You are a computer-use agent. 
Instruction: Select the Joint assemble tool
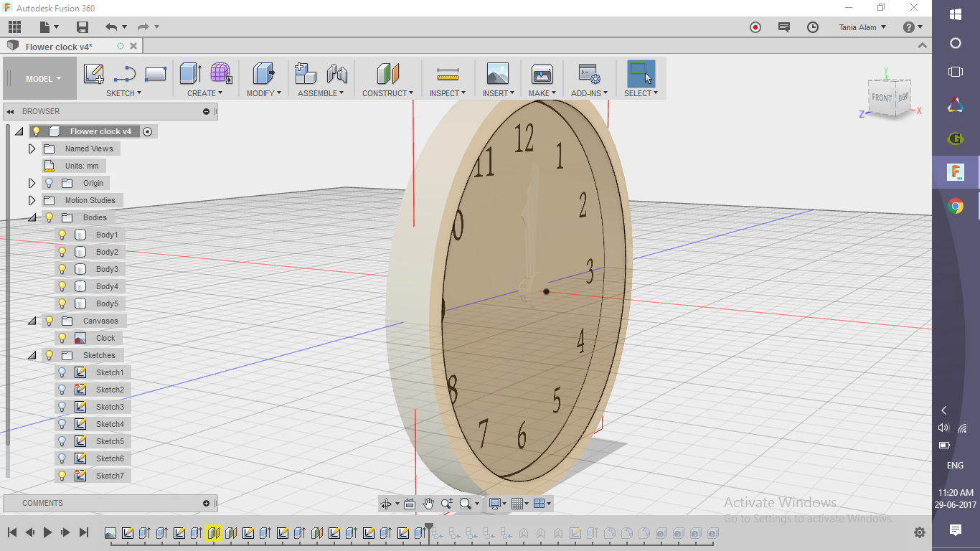click(337, 74)
